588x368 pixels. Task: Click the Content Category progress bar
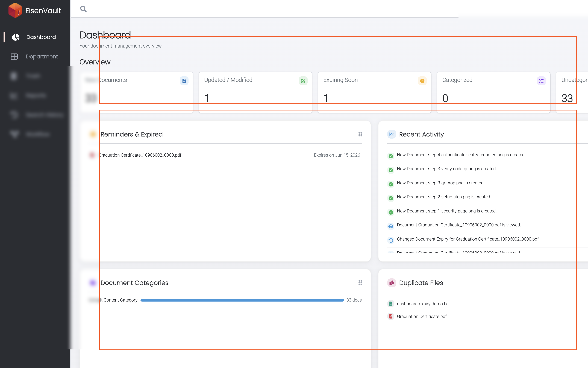242,300
